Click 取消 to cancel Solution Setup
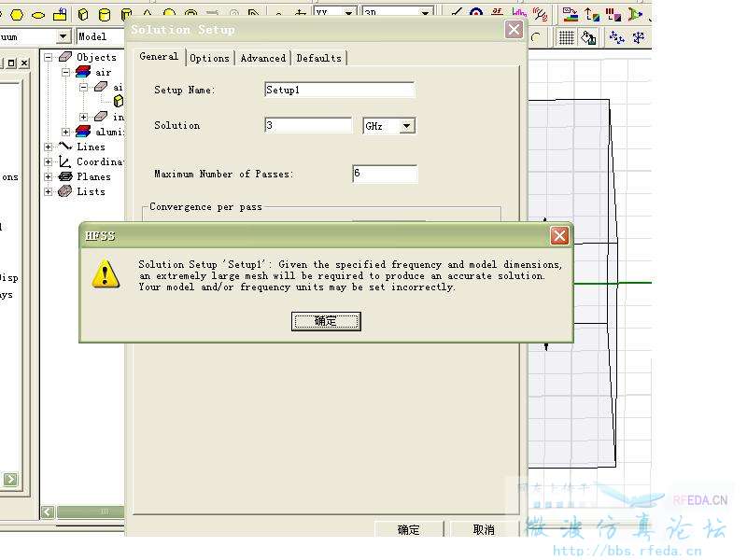The width and height of the screenshot is (747, 560). [x=484, y=529]
